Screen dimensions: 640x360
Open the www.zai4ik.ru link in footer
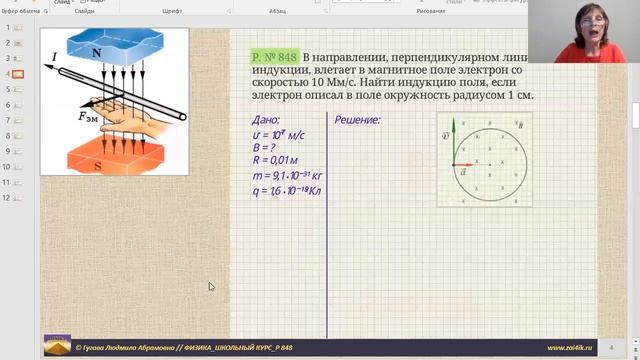point(569,348)
